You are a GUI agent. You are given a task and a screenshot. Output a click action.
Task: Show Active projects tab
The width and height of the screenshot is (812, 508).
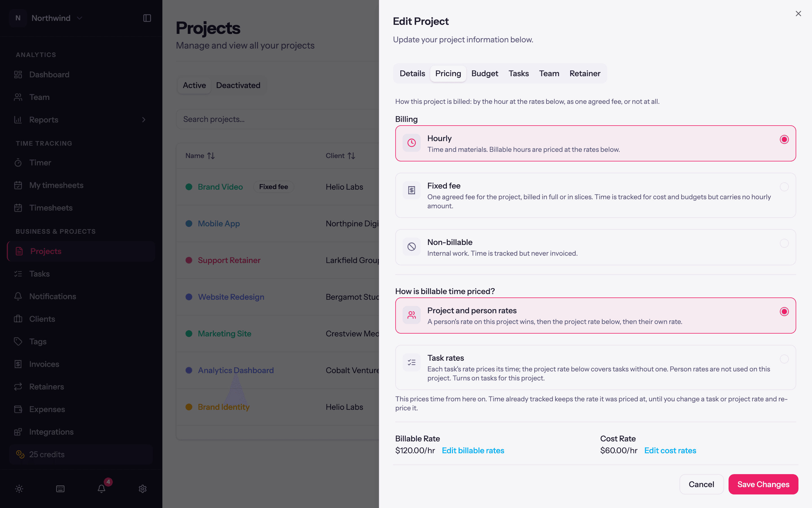(194, 85)
